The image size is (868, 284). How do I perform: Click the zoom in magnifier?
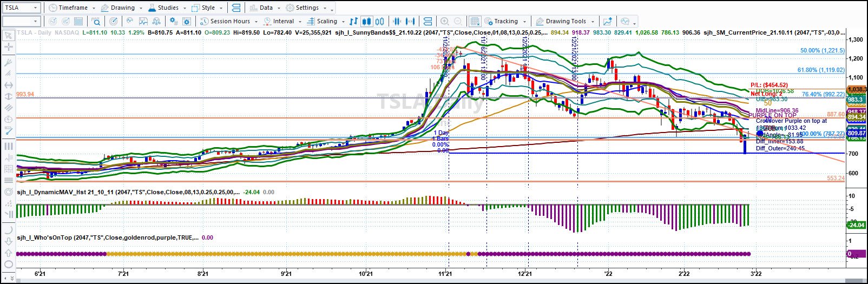click(445, 21)
